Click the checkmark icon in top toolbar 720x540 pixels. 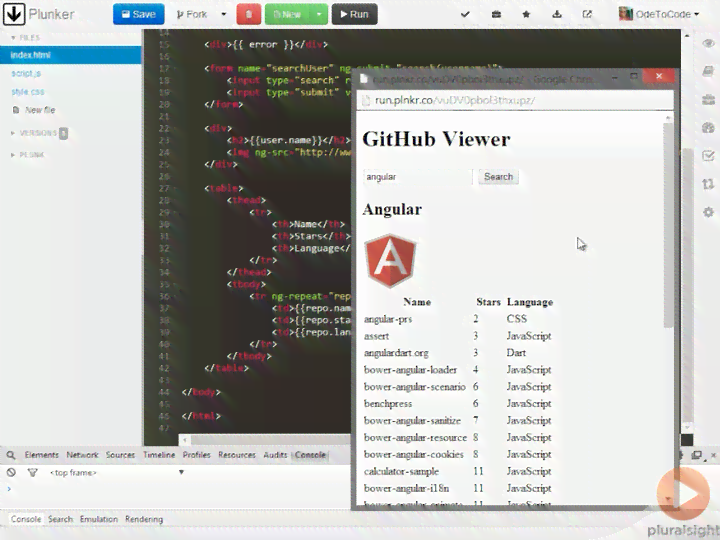coord(465,14)
